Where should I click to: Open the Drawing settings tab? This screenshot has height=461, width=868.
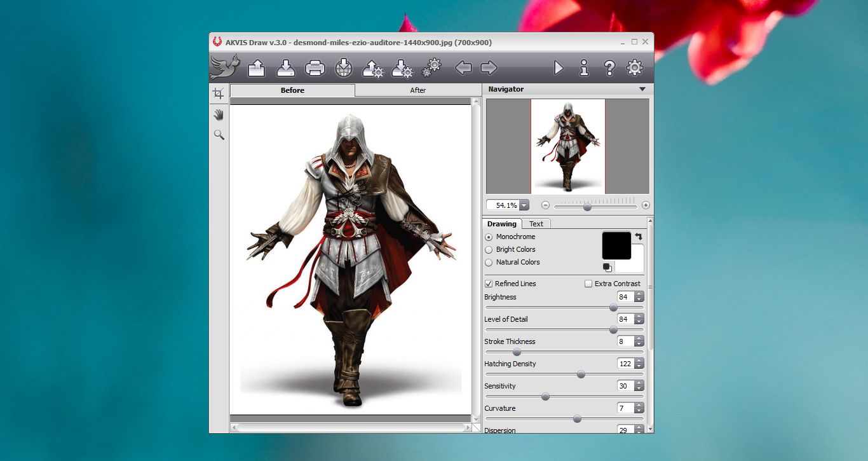(x=502, y=224)
